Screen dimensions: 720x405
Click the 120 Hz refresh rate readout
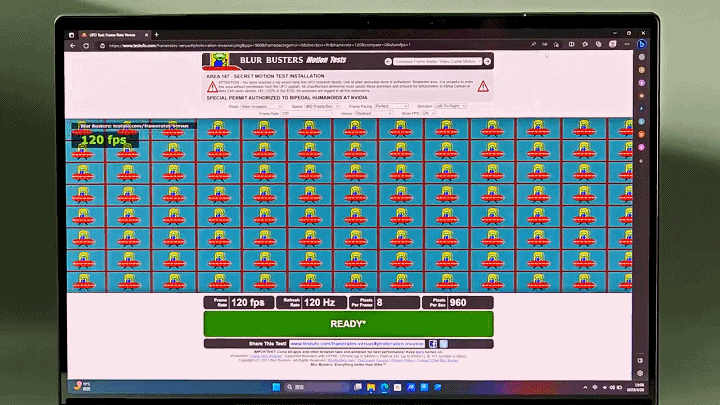point(320,303)
